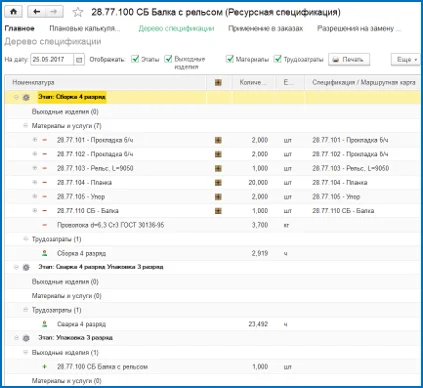Viewport: 423px width, 388px height.
Task: Click specification link 28.77.105 - Упор
Action: [336, 197]
